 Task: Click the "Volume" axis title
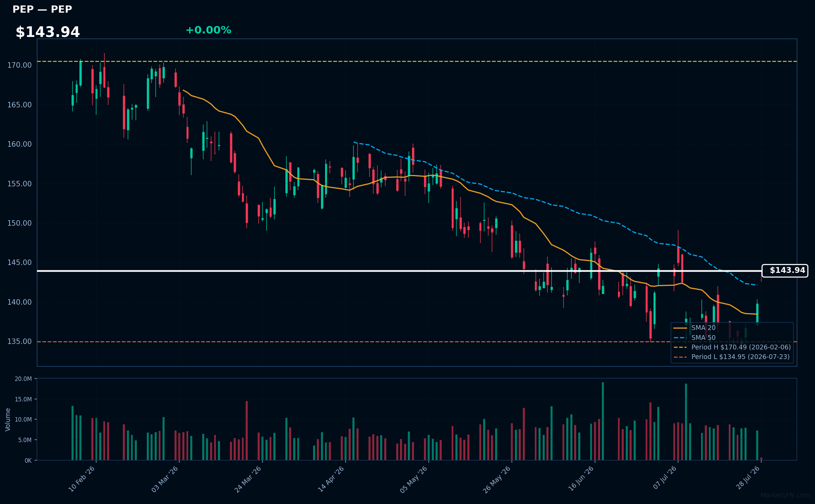tap(8, 420)
